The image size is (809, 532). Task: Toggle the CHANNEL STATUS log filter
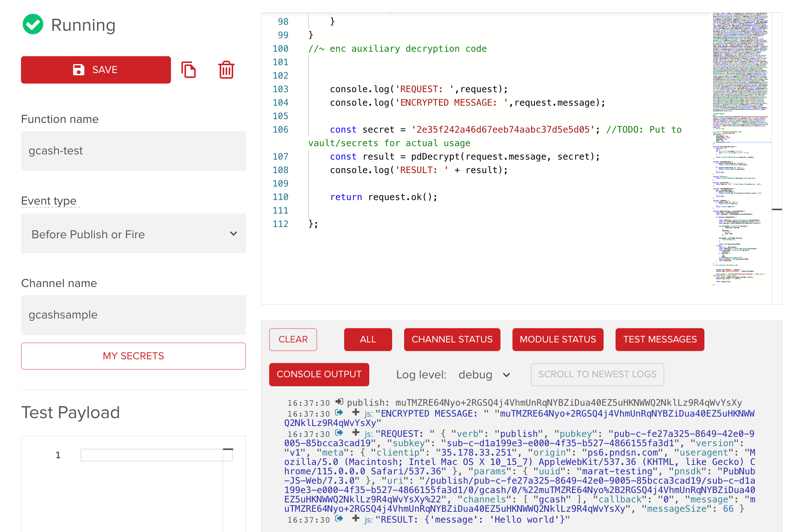(452, 339)
